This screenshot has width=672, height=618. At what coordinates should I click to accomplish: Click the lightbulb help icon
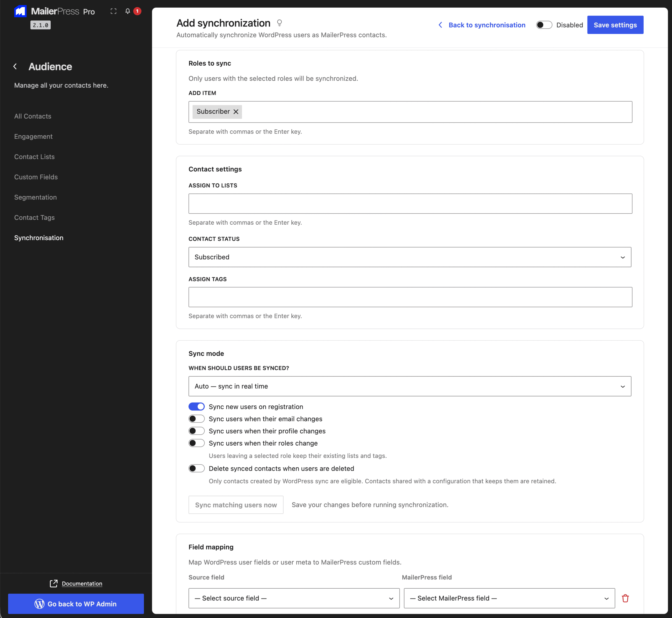(x=279, y=23)
